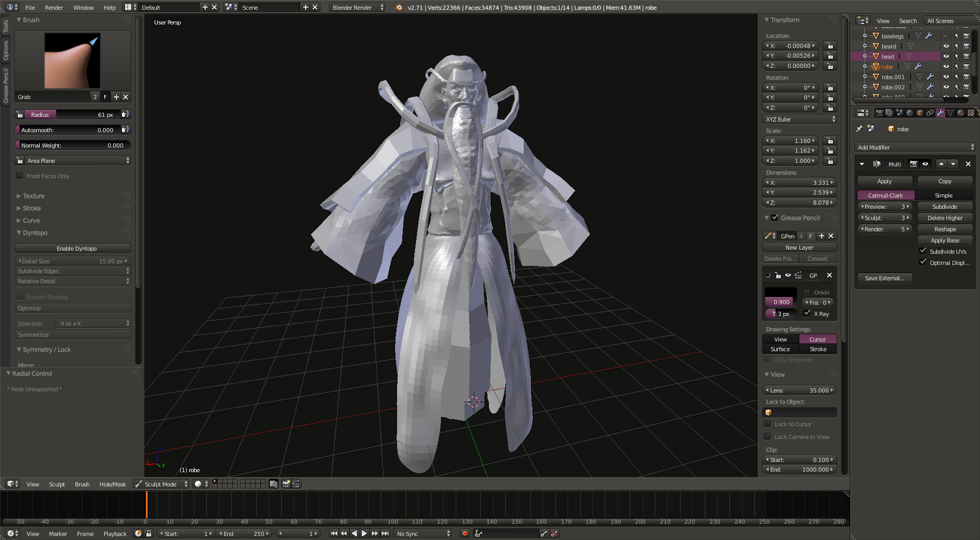980x540 pixels.
Task: Add a new brush with plus icon
Action: click(116, 97)
